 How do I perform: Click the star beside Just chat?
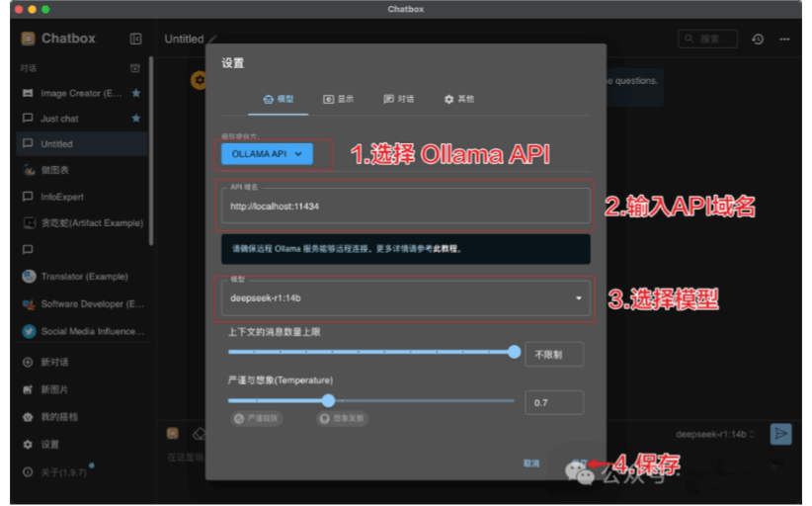click(x=136, y=119)
